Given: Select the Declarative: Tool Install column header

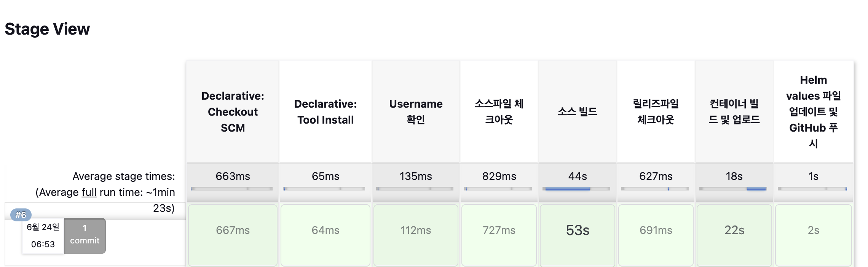Looking at the screenshot, I should [x=325, y=112].
